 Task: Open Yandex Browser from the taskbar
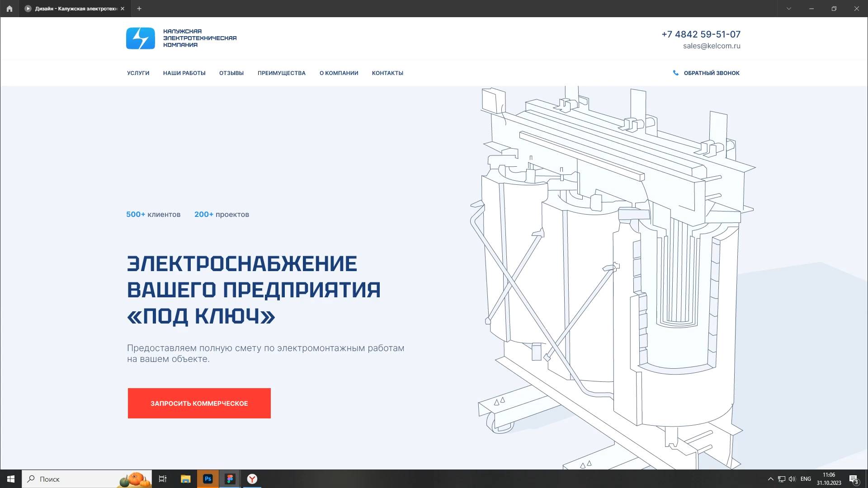(x=252, y=479)
